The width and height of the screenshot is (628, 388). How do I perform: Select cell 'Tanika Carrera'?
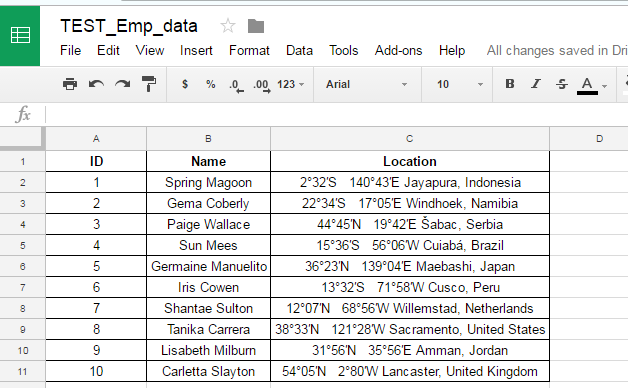tap(208, 330)
